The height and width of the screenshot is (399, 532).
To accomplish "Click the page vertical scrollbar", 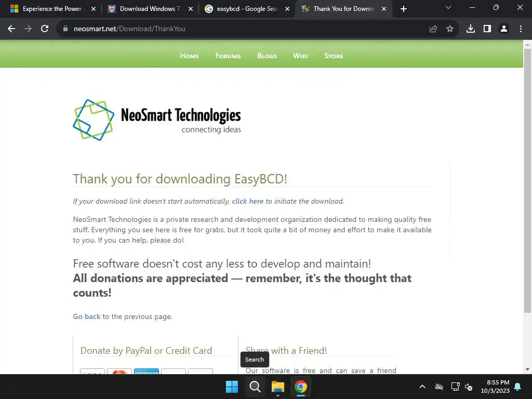I will (x=527, y=181).
